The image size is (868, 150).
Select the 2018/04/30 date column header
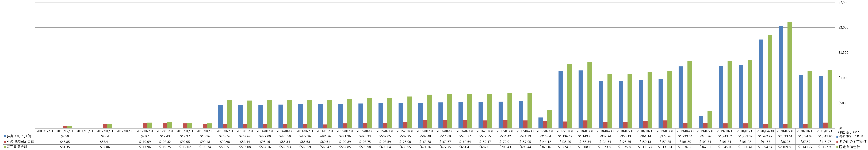pyautogui.click(x=606, y=131)
